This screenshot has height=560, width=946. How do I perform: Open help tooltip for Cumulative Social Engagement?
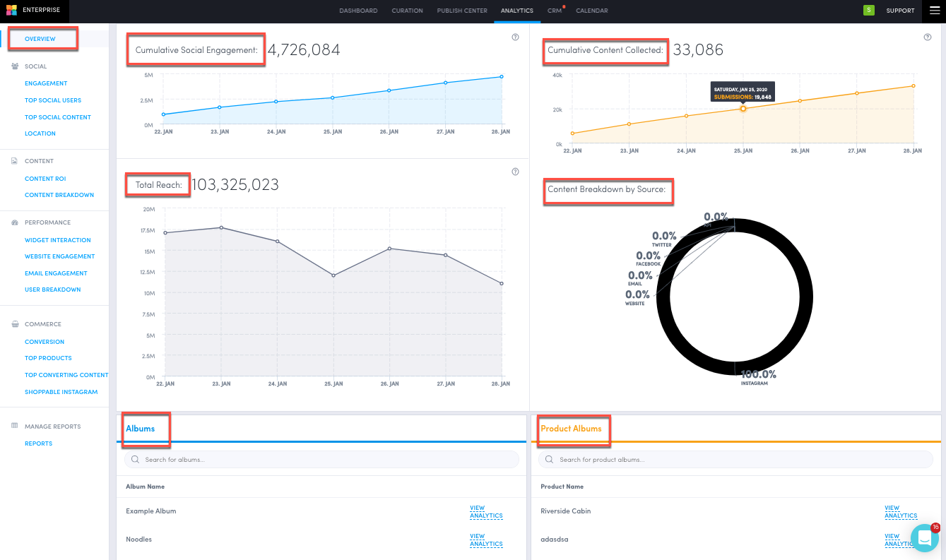(515, 37)
